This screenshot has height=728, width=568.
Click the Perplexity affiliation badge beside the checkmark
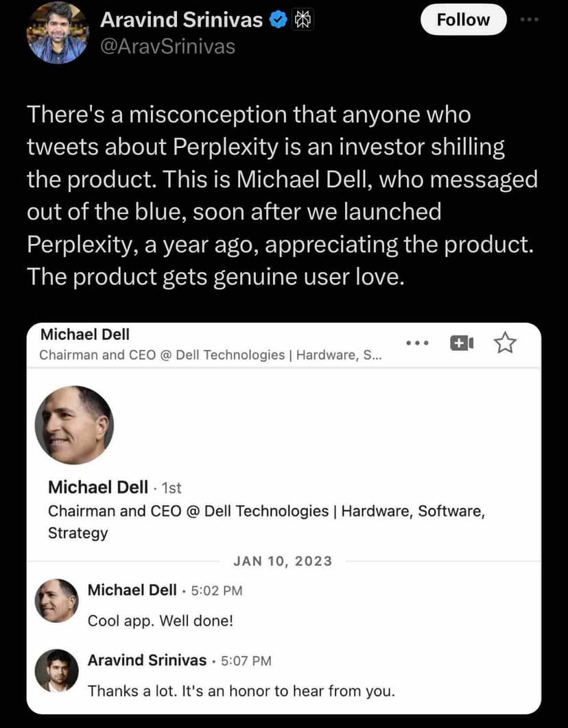pos(301,19)
